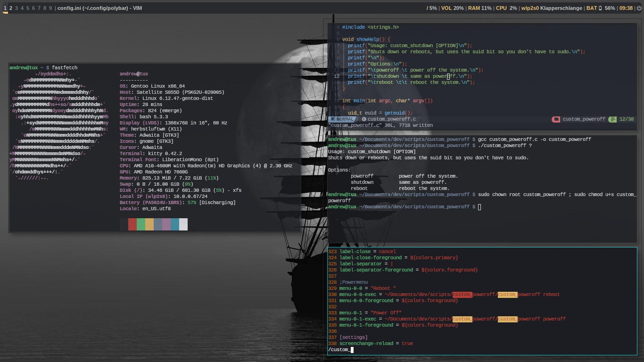Click the wlp2s0 Klapperschlange network module

[552, 8]
